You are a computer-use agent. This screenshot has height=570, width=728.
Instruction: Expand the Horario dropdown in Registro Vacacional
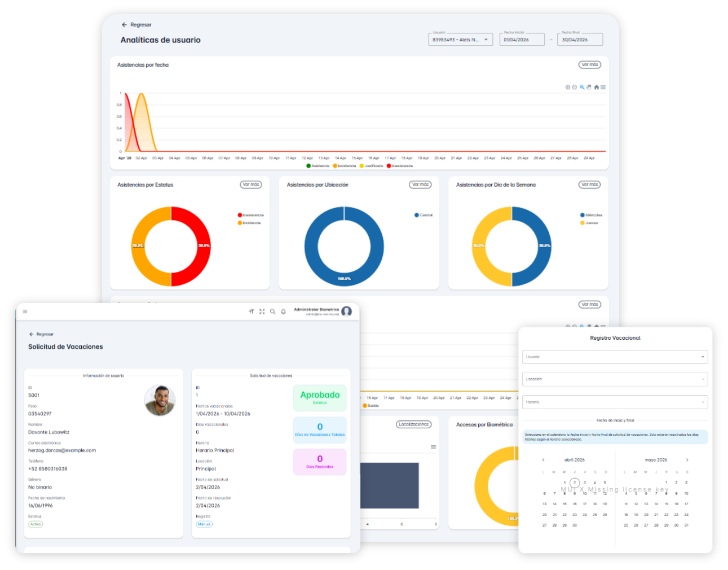coord(615,402)
